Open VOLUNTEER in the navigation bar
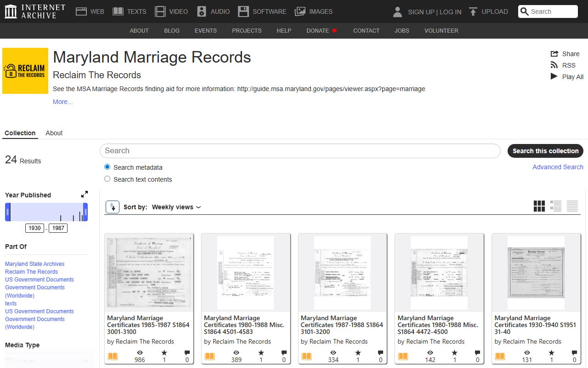This screenshot has height=368, width=588. (441, 30)
